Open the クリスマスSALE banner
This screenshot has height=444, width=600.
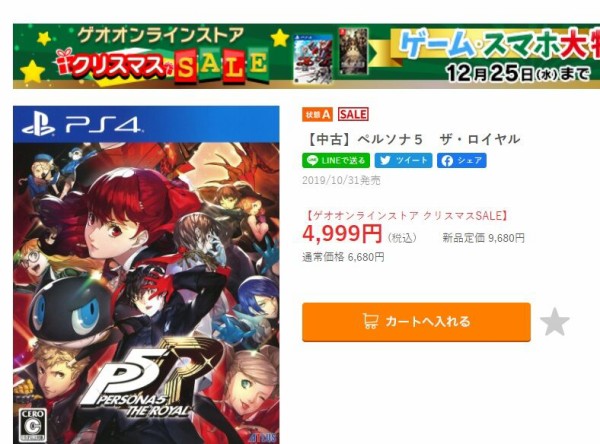pyautogui.click(x=306, y=56)
